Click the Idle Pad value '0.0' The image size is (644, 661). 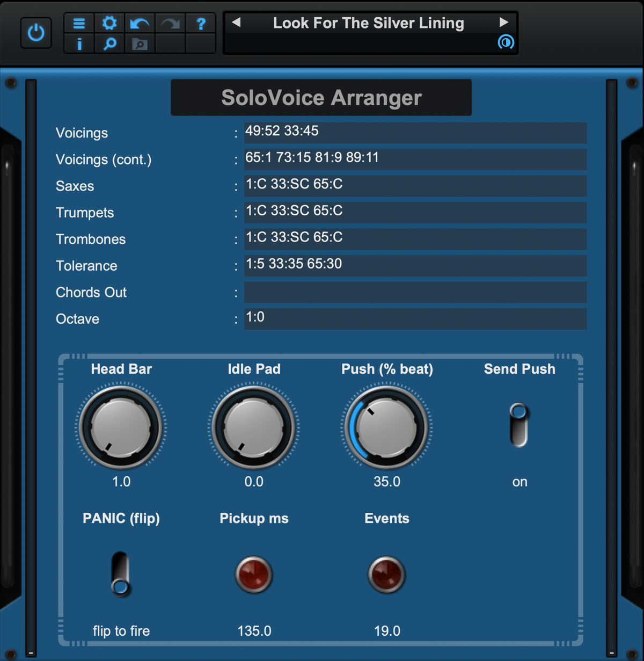click(x=254, y=482)
